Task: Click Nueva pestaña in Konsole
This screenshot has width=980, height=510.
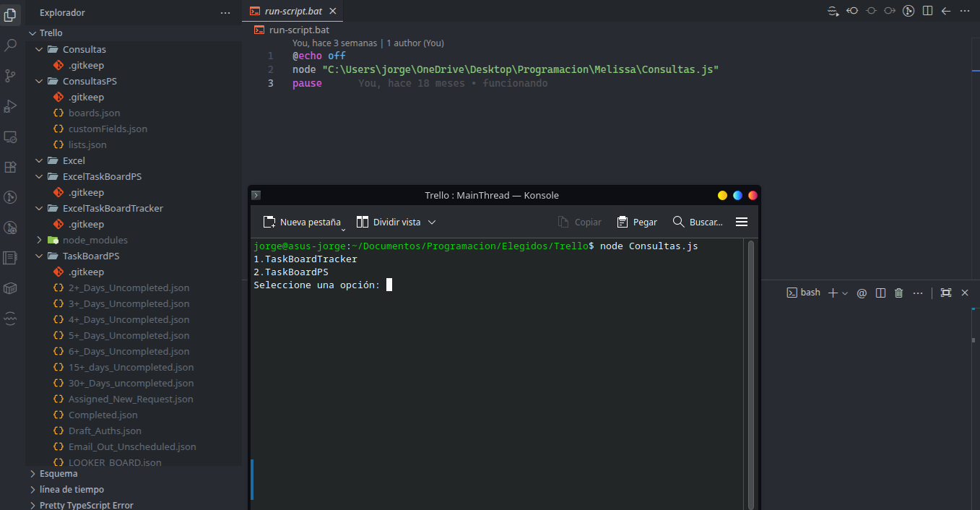Action: point(303,222)
